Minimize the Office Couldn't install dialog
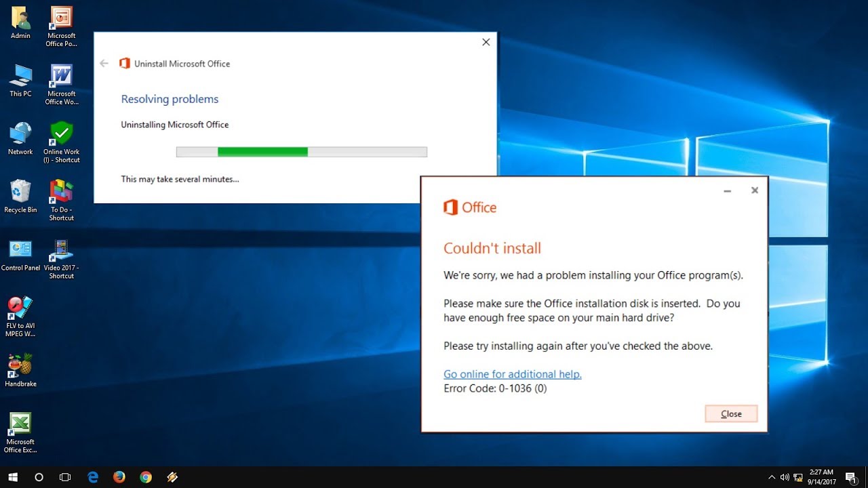The image size is (868, 488). [x=727, y=191]
